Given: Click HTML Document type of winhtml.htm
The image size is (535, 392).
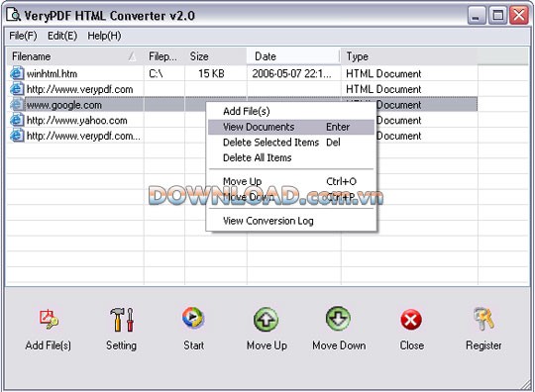Looking at the screenshot, I should (x=383, y=73).
